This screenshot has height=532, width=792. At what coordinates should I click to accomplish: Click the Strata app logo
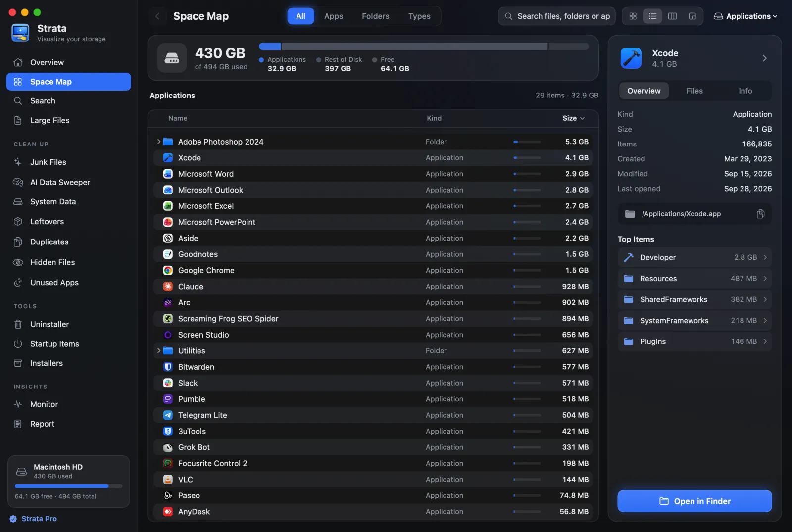tap(20, 33)
